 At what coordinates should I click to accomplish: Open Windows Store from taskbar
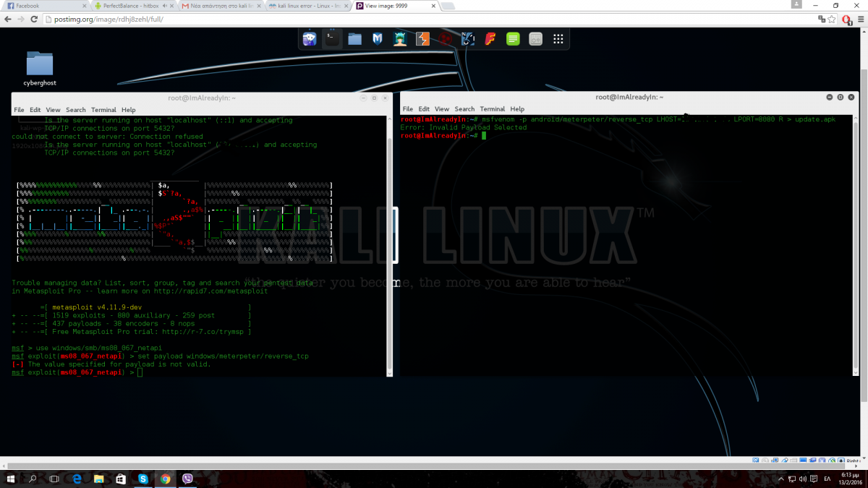pos(121,479)
